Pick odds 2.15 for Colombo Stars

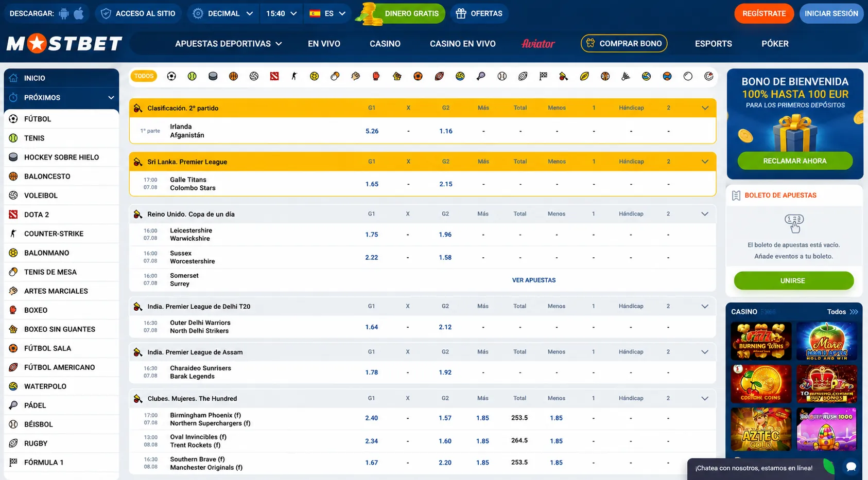pyautogui.click(x=446, y=184)
